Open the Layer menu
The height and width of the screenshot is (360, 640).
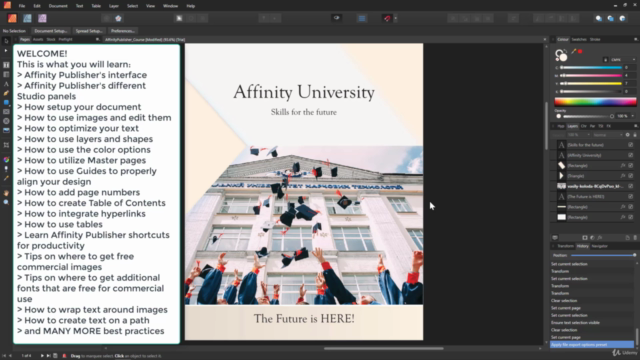pos(114,6)
